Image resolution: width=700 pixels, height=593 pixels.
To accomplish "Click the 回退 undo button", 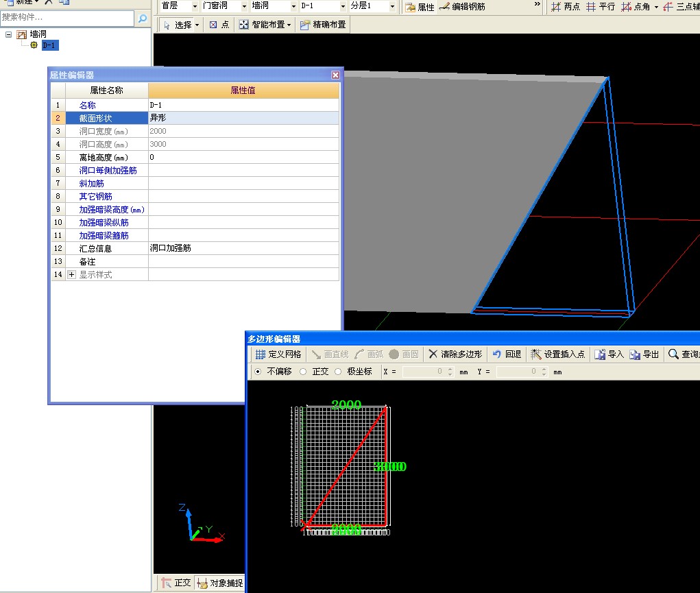I will point(507,354).
